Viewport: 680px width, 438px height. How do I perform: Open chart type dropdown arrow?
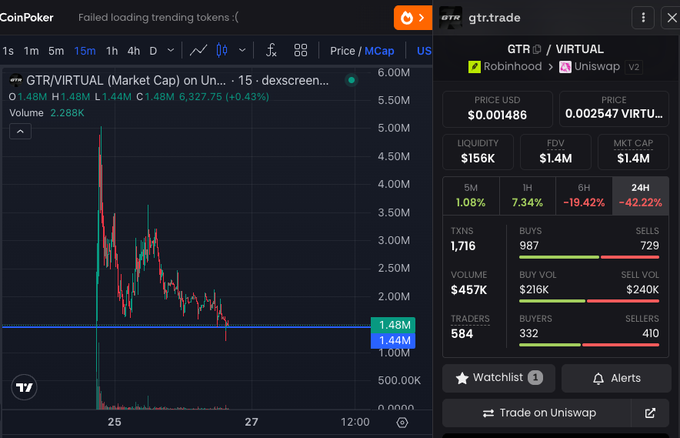click(x=242, y=51)
